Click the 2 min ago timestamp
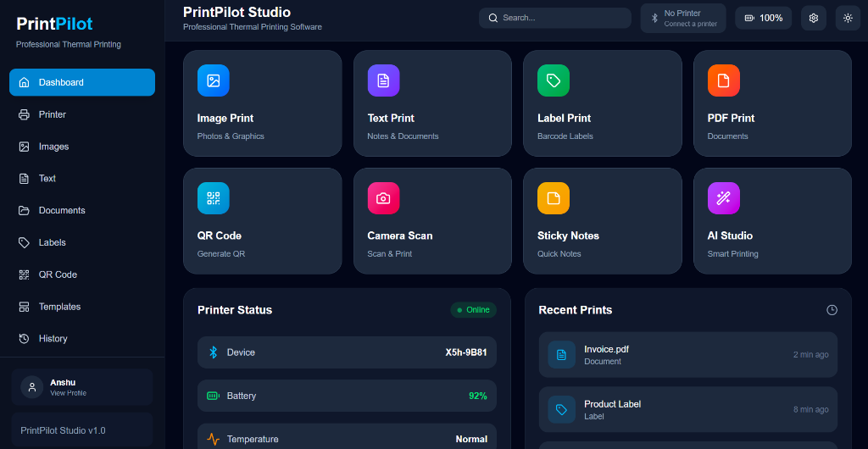This screenshot has height=449, width=868. [811, 355]
